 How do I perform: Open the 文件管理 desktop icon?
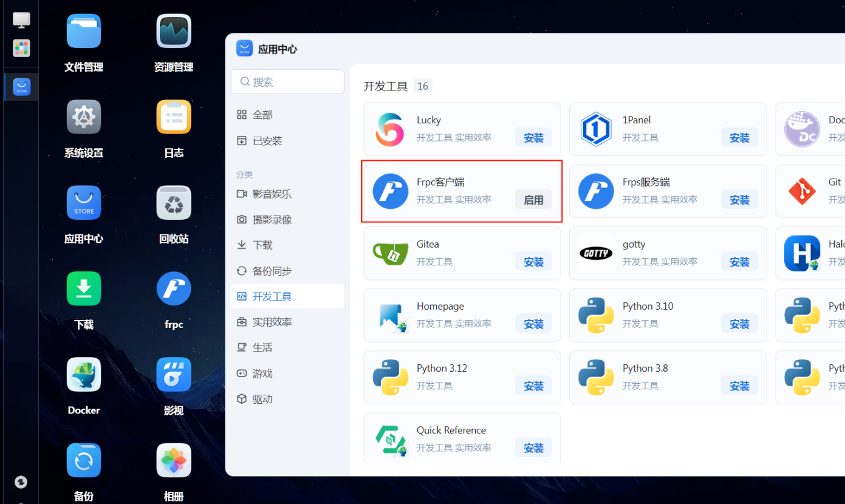click(84, 31)
